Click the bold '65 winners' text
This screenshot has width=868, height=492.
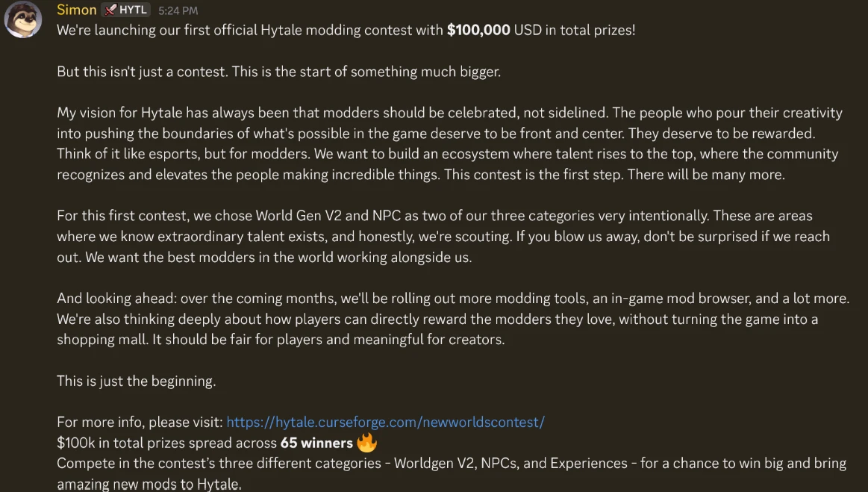tap(316, 443)
